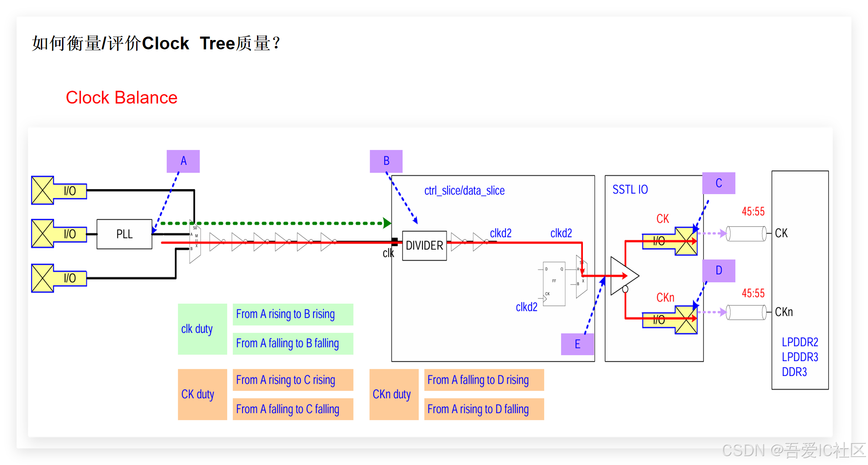
Task: Click the PLL block
Action: coord(124,234)
